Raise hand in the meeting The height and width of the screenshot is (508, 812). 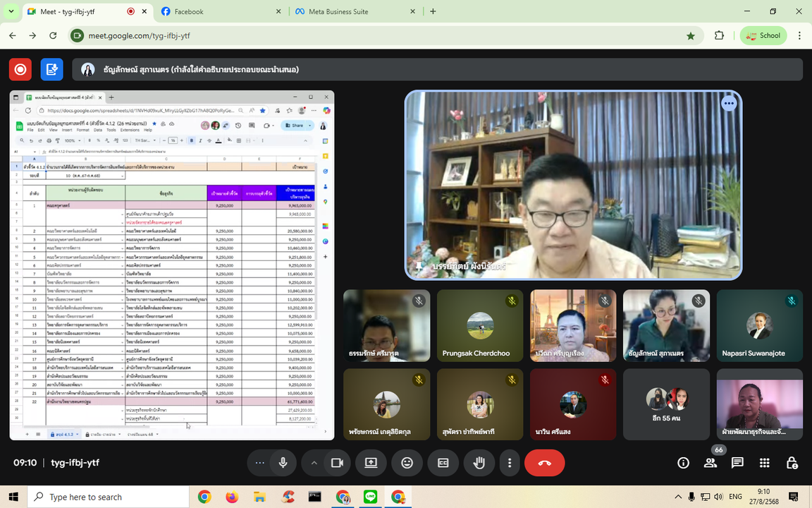click(479, 463)
